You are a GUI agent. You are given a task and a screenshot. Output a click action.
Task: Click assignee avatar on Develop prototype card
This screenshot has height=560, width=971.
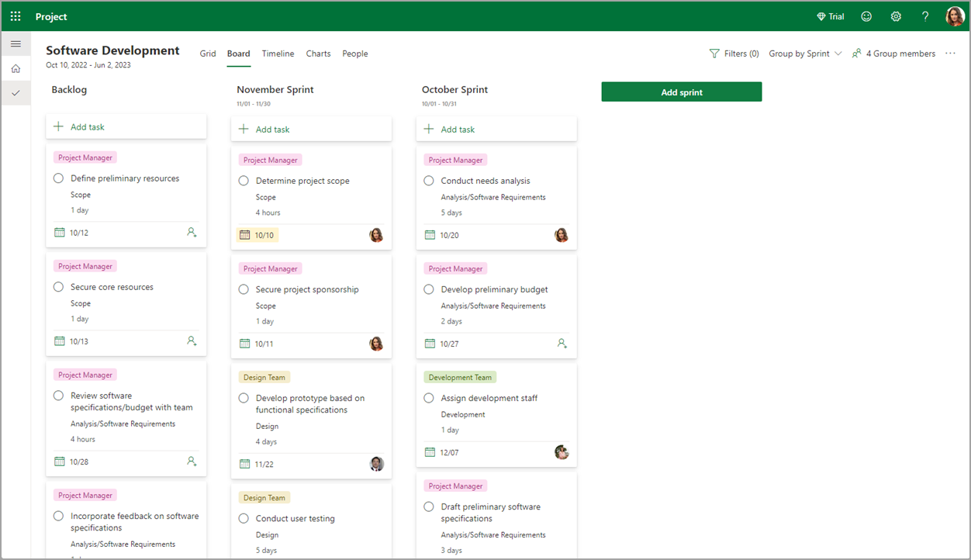point(377,464)
